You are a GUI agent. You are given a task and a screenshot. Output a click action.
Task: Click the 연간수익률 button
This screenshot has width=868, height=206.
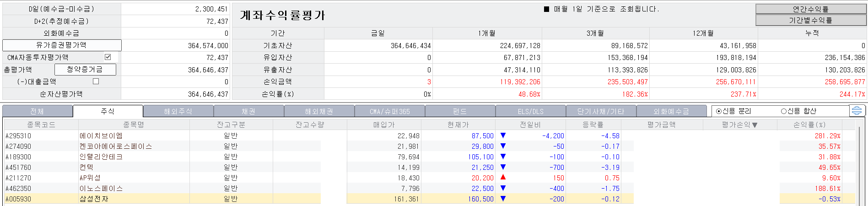pos(811,9)
